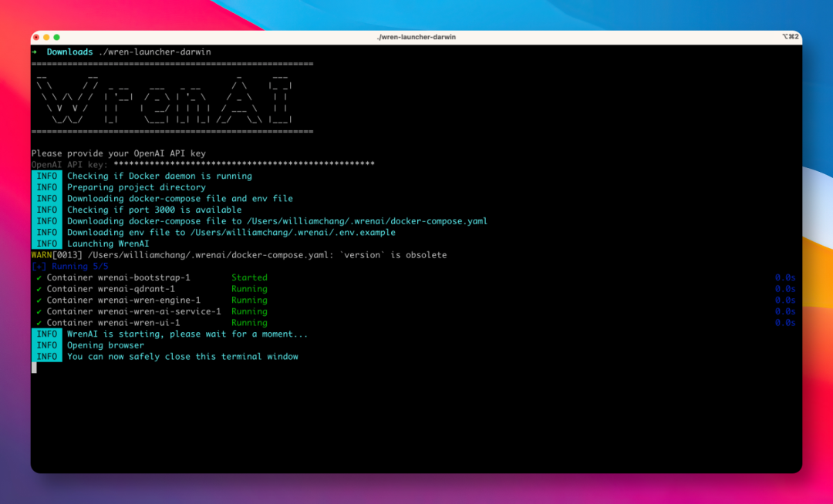Click INFO badge beside 'Launching WrenAI'
The height and width of the screenshot is (504, 833).
tap(47, 244)
